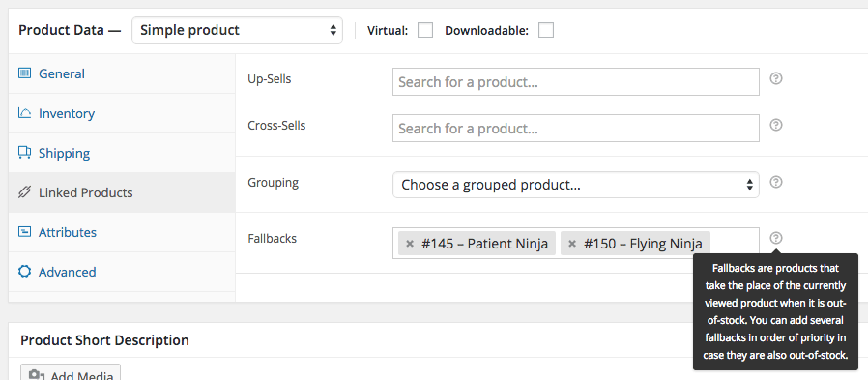Open the General tab
868x380 pixels.
(122, 73)
